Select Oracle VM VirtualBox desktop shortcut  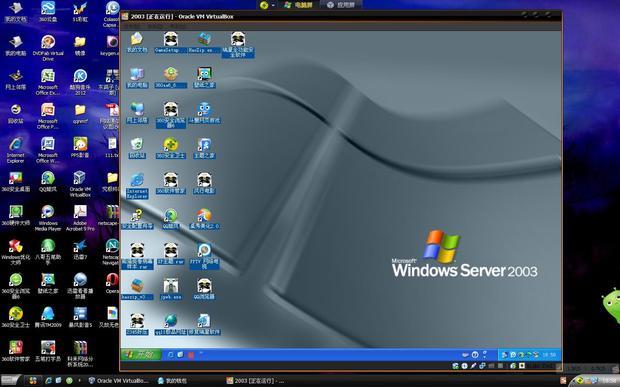(x=80, y=184)
